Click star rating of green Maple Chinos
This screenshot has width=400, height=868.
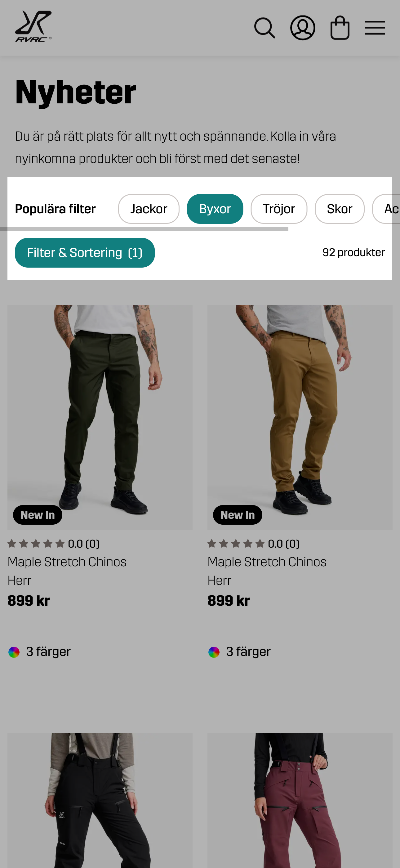(36, 544)
